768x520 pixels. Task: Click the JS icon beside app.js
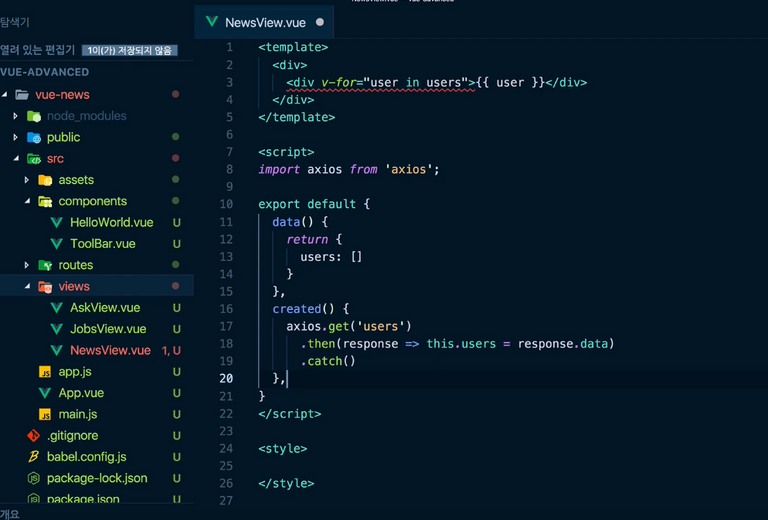click(x=45, y=372)
